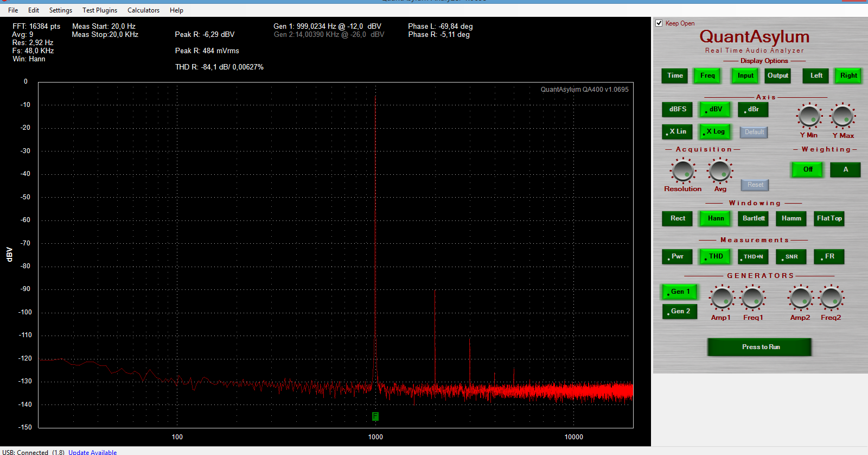Screen dimensions: 868x455
Task: Select the Rect window function
Action: (x=678, y=218)
